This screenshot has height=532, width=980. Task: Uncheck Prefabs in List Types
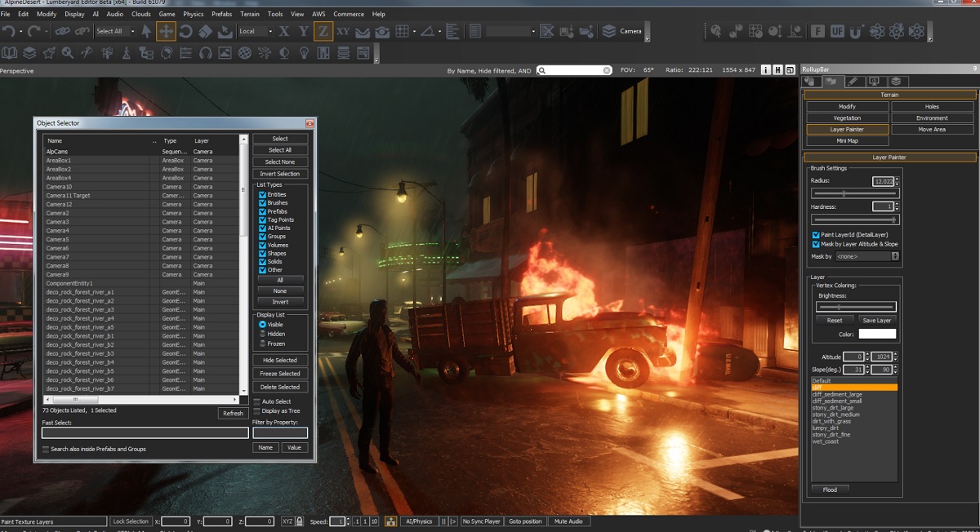click(263, 211)
